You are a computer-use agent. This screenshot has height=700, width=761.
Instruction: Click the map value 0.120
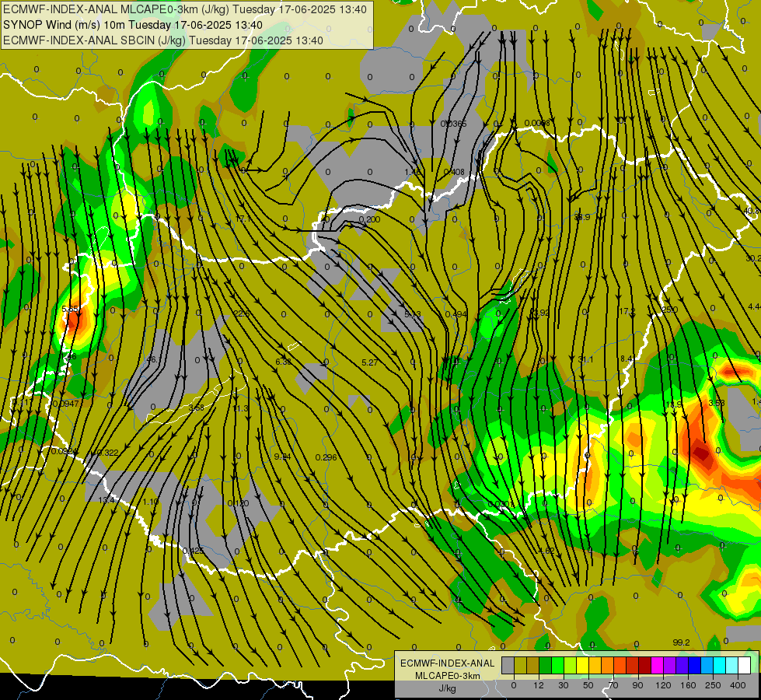tap(238, 502)
